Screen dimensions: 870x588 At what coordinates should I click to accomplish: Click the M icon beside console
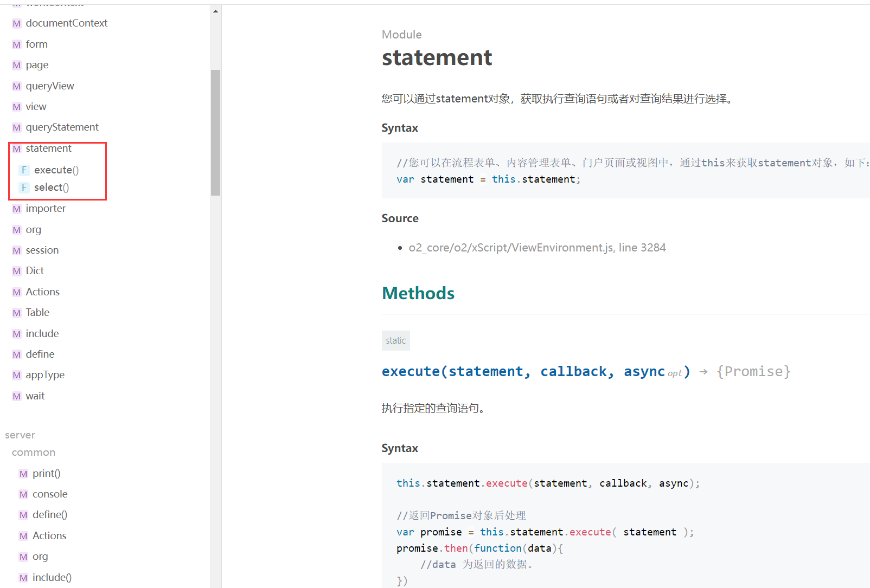pos(23,495)
